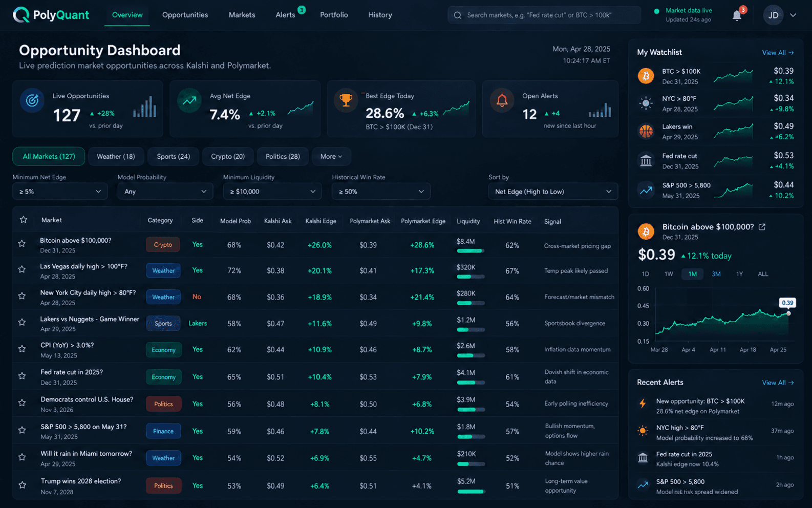
Task: Favorite the Democrats control U.S. House market
Action: (22, 403)
